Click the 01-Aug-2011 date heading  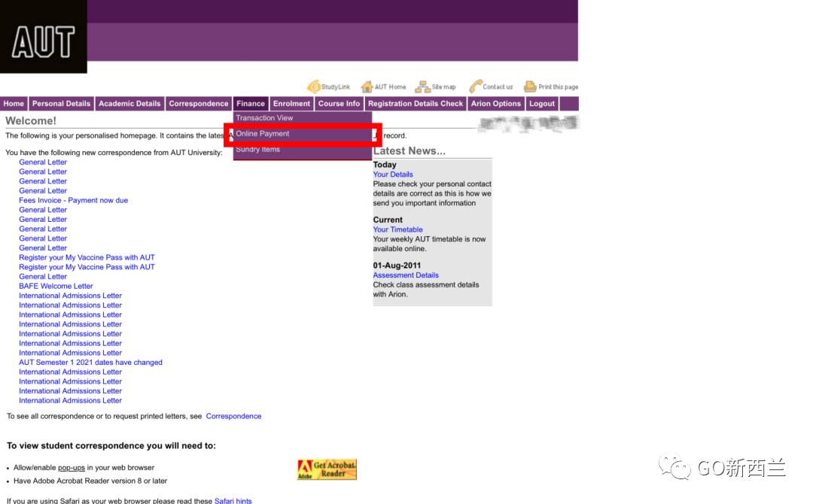tap(397, 266)
